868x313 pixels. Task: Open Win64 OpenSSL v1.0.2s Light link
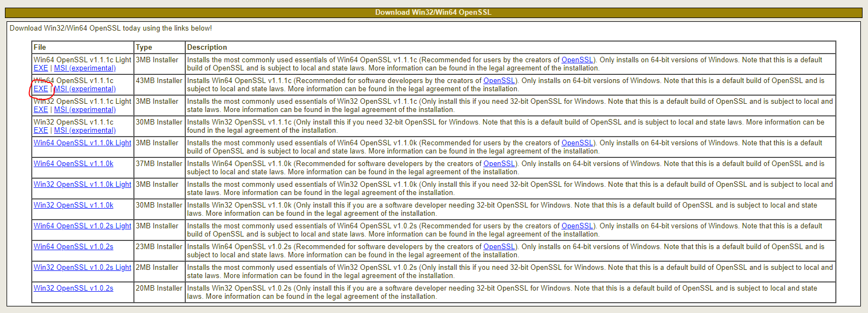click(x=82, y=226)
